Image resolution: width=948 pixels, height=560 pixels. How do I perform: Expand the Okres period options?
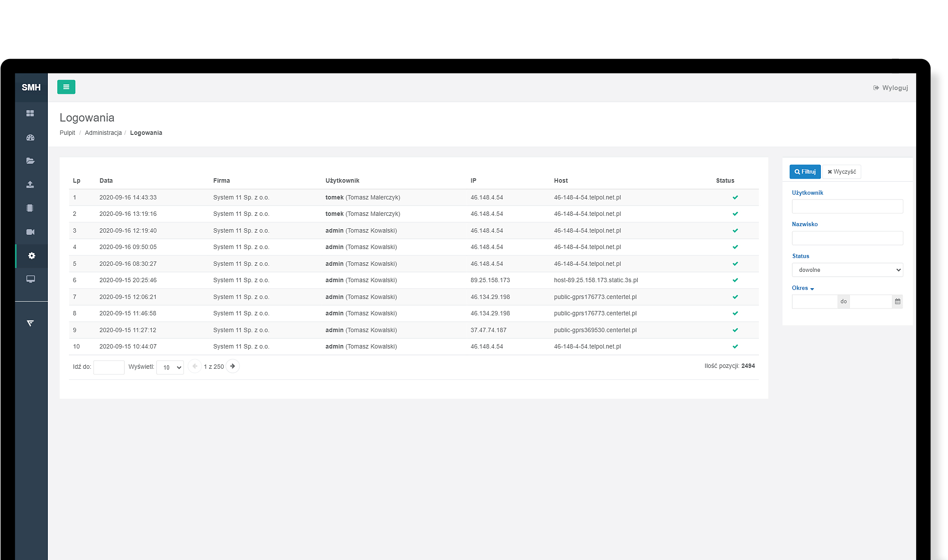click(803, 288)
